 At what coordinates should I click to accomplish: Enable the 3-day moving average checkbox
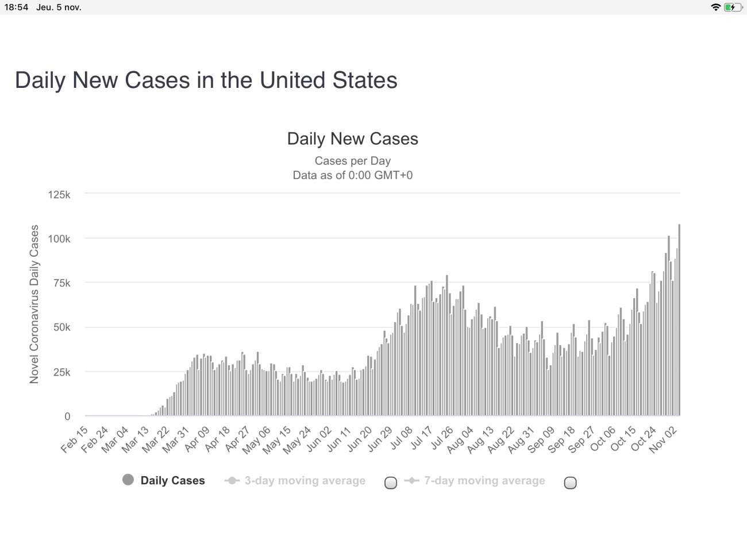click(391, 483)
